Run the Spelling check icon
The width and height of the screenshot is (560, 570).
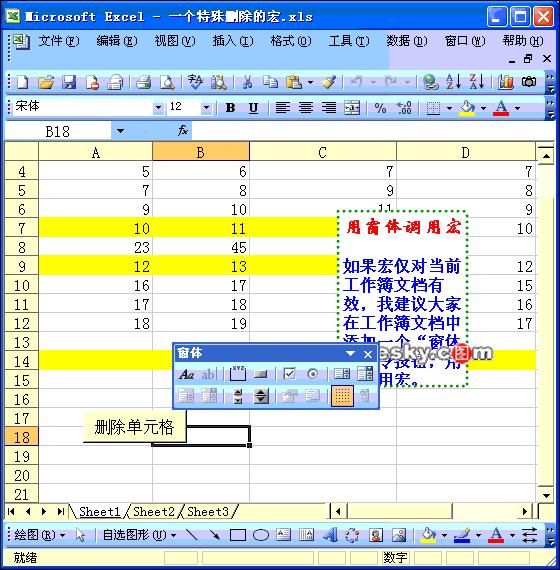[195, 82]
